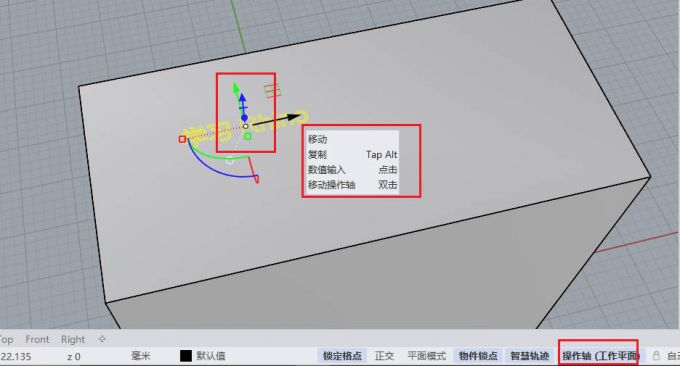Click the red-green planar move handle
680x366 pixels.
click(x=272, y=91)
